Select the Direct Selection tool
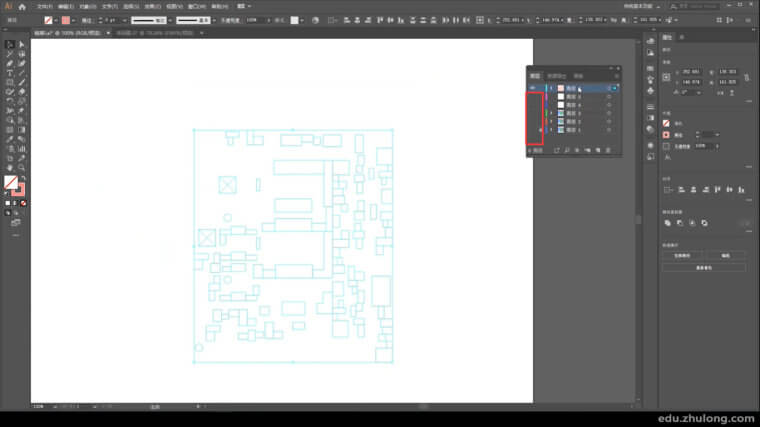760x427 pixels. pyautogui.click(x=21, y=44)
